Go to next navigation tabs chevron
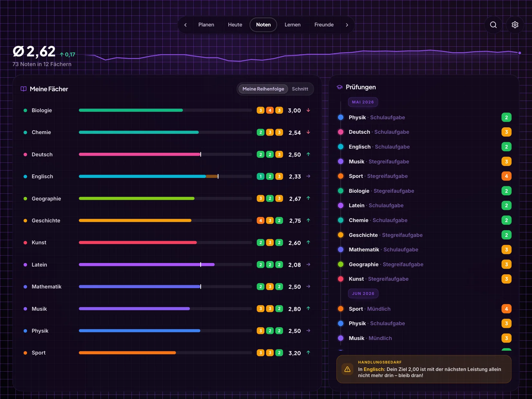Image resolution: width=532 pixels, height=399 pixels. point(347,25)
